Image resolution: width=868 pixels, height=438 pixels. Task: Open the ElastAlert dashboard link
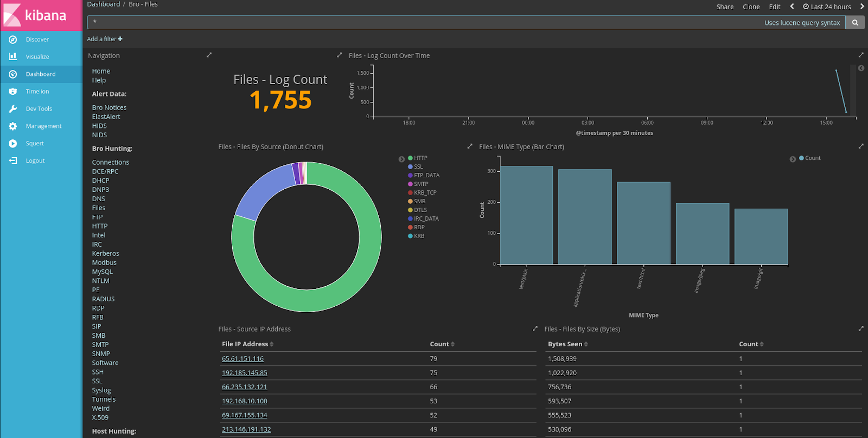(106, 117)
